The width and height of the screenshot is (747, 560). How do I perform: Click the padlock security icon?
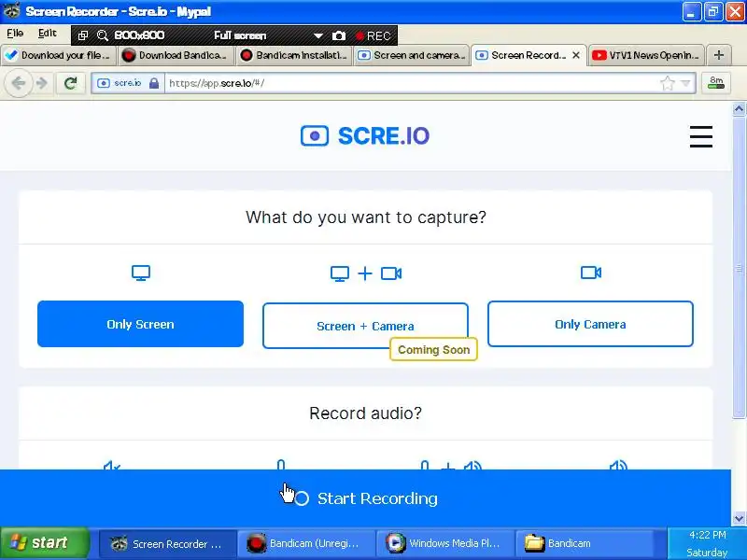(x=154, y=83)
